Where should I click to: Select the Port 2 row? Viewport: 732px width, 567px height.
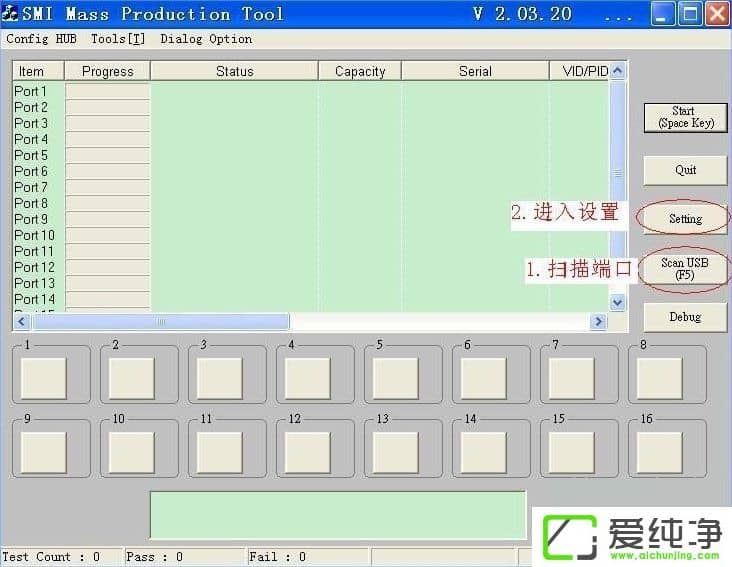point(311,107)
